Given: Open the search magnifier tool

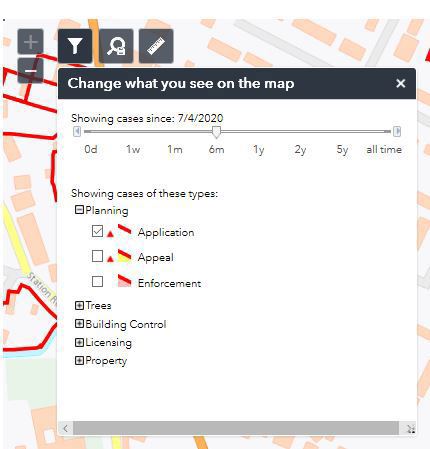Looking at the screenshot, I should [116, 46].
